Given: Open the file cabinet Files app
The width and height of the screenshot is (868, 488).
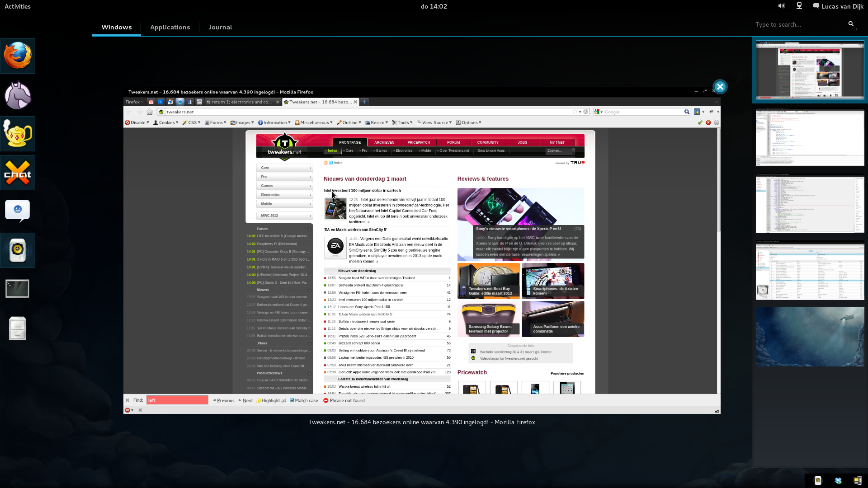Looking at the screenshot, I should [18, 328].
